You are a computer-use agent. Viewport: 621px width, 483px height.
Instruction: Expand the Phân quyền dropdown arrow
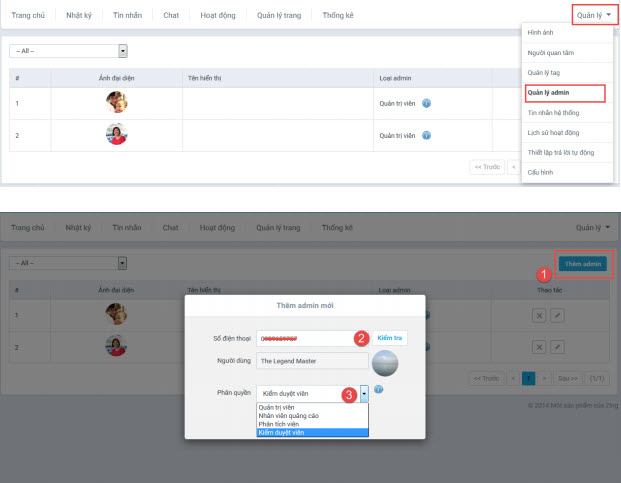pyautogui.click(x=364, y=394)
